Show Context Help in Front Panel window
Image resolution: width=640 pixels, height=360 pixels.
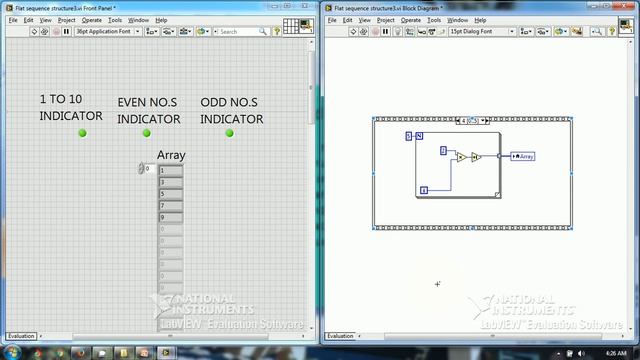pyautogui.click(x=277, y=31)
